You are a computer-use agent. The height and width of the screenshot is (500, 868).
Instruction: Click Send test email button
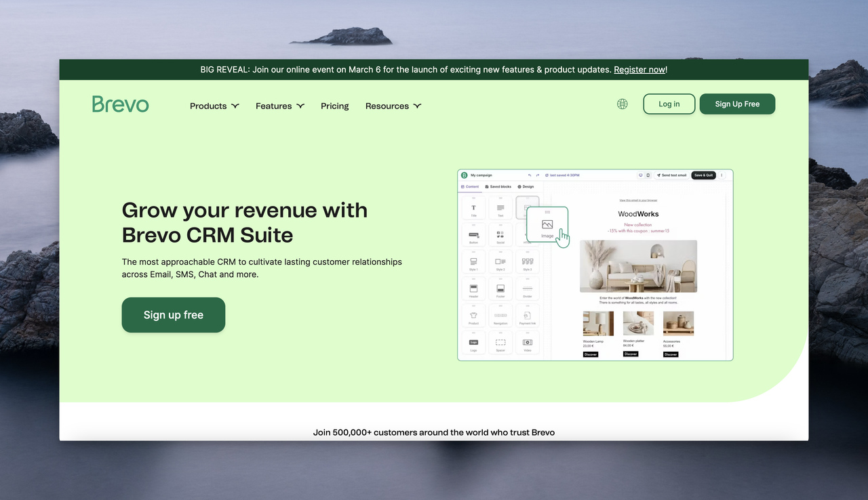point(671,175)
